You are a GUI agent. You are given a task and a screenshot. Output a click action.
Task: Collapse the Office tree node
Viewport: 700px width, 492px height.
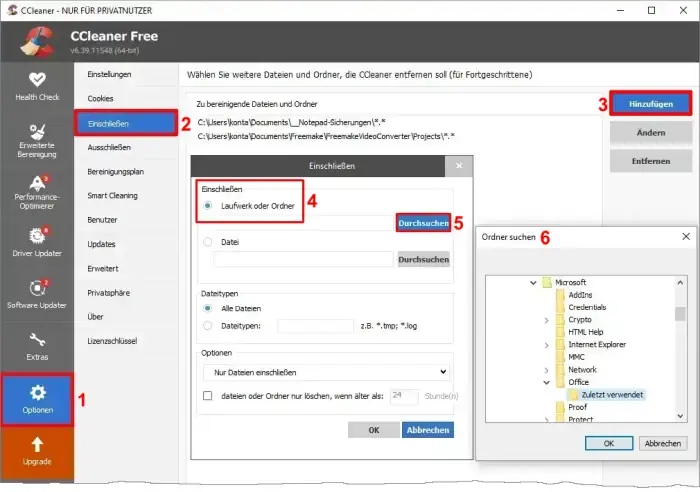click(546, 382)
